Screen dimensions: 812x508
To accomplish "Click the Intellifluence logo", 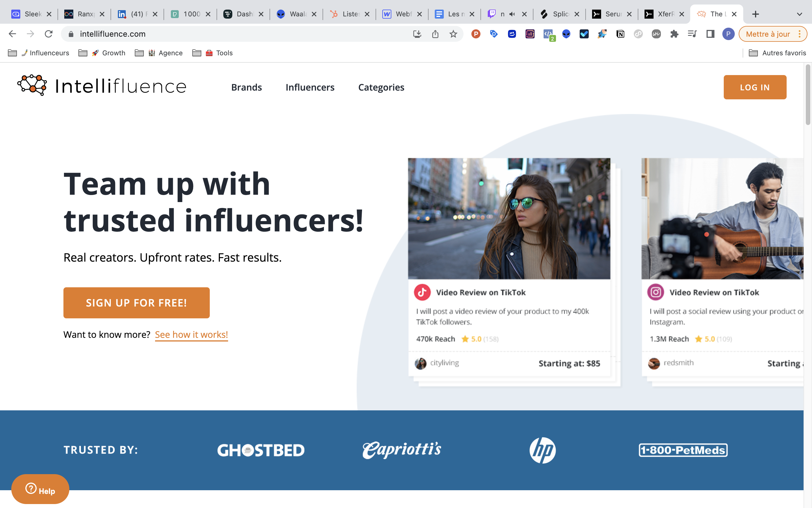I will [x=102, y=86].
